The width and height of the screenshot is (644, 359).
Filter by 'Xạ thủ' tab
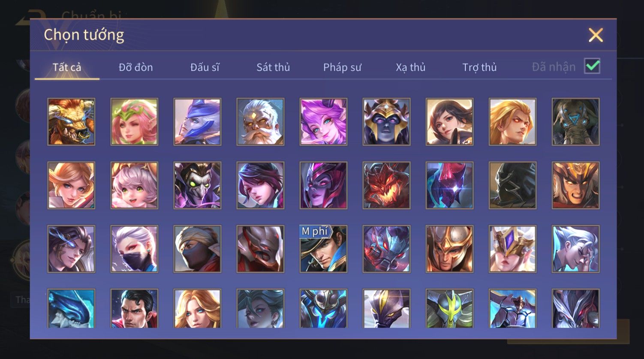(410, 67)
